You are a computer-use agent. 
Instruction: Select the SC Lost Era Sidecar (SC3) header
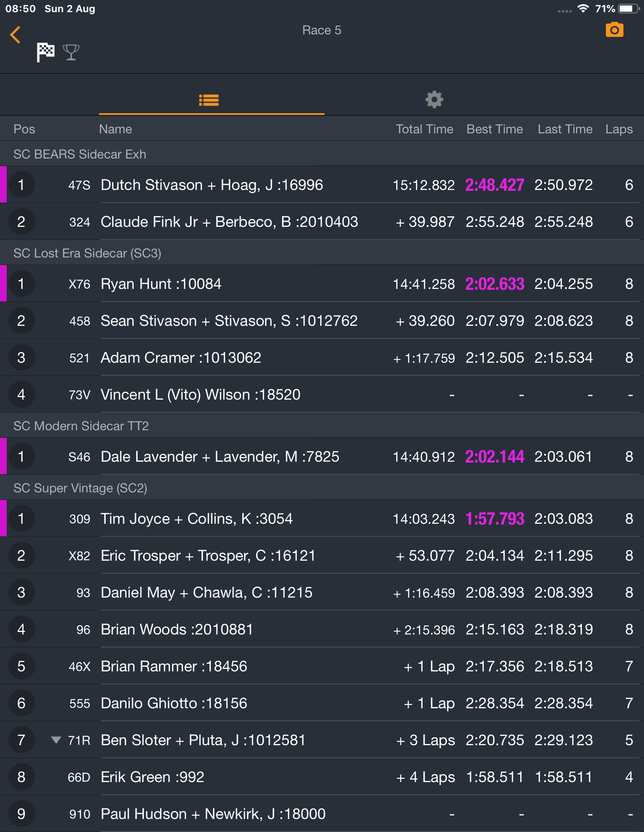(322, 253)
